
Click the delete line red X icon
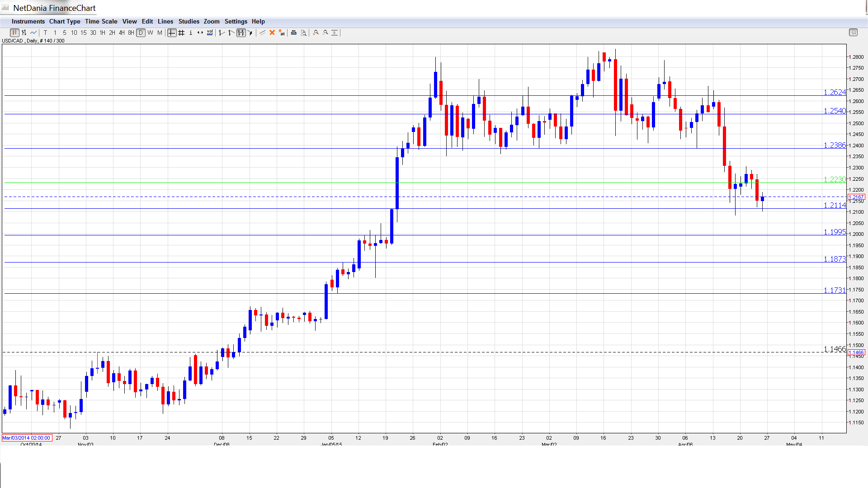[272, 33]
